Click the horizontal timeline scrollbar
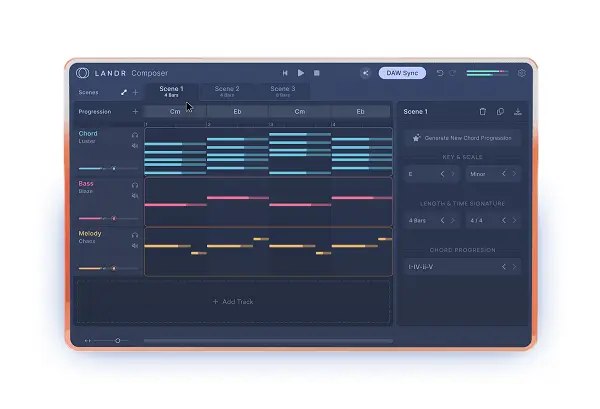 coord(268,341)
